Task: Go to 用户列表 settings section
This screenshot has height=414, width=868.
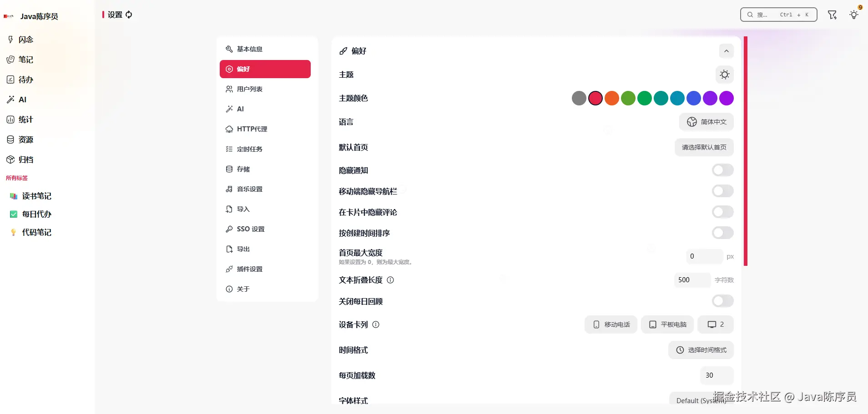Action: [265, 89]
